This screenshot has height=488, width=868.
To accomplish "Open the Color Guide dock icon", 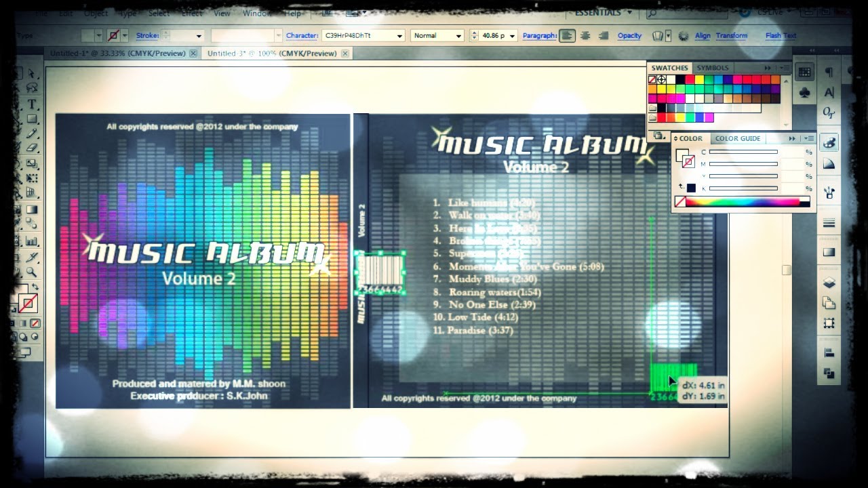I will 829,163.
